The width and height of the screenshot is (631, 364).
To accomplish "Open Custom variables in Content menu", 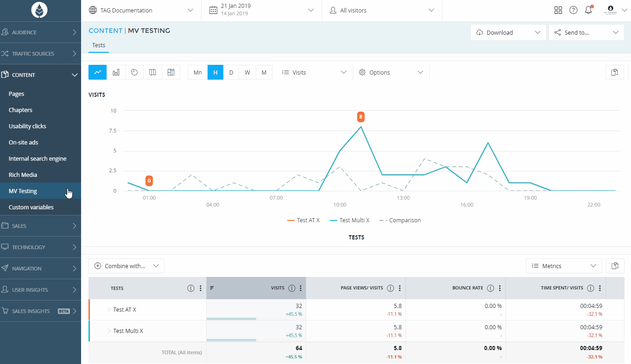I will coord(31,207).
